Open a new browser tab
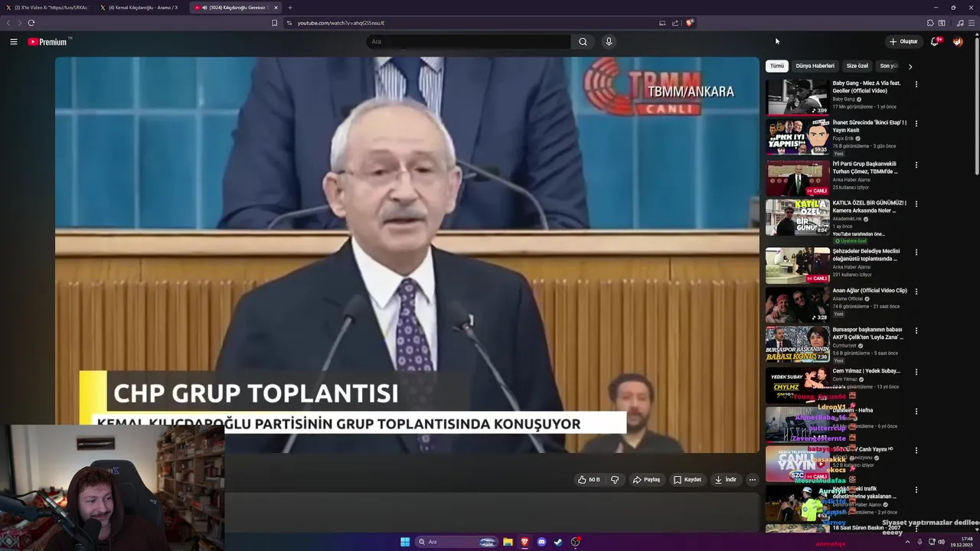 [290, 8]
